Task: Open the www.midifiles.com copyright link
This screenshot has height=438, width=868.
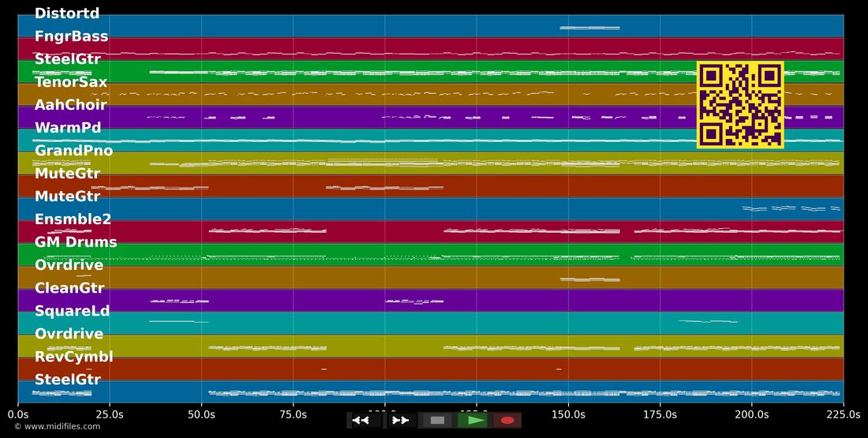Action: tap(57, 426)
